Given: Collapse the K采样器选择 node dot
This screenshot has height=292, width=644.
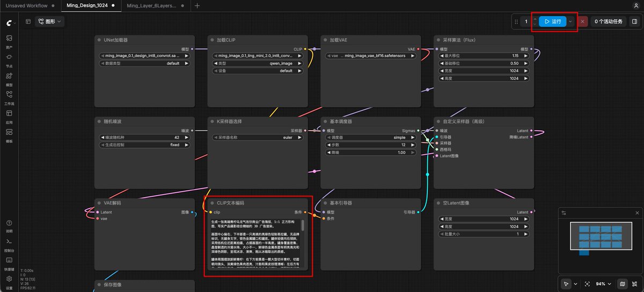Looking at the screenshot, I should click(213, 122).
